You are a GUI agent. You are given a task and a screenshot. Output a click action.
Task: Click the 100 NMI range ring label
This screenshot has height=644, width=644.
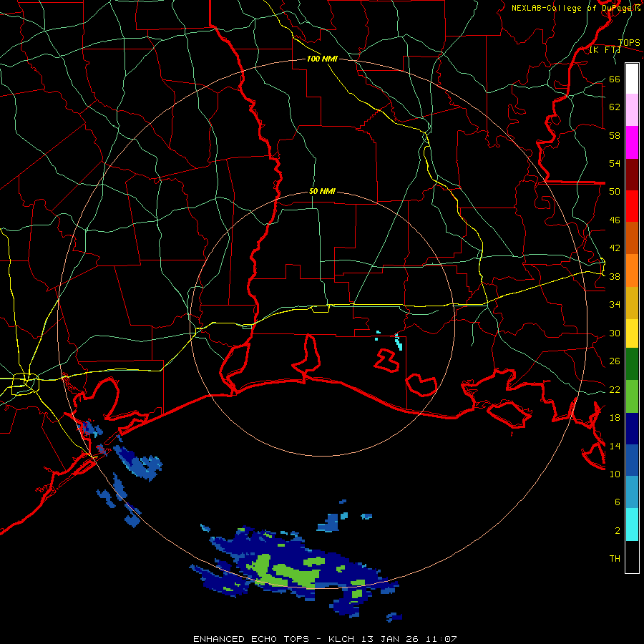point(322,59)
